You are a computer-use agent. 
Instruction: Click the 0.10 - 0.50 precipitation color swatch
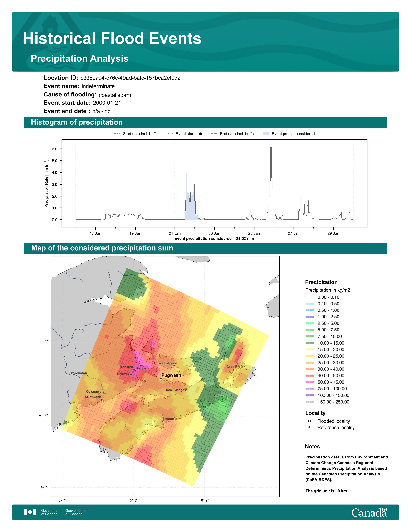pos(310,304)
